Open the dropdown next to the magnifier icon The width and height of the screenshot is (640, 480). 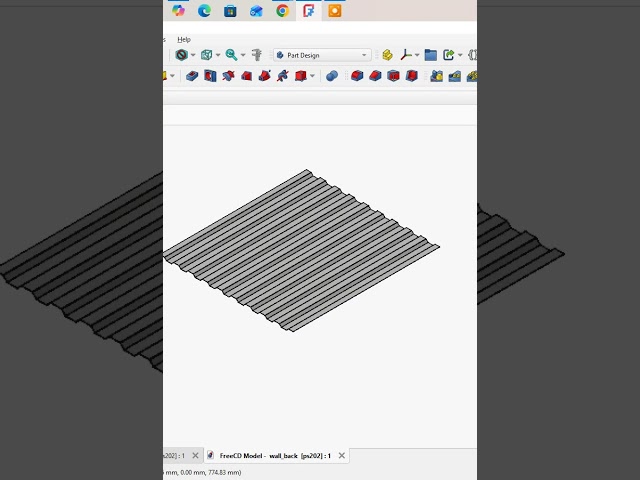coord(243,55)
